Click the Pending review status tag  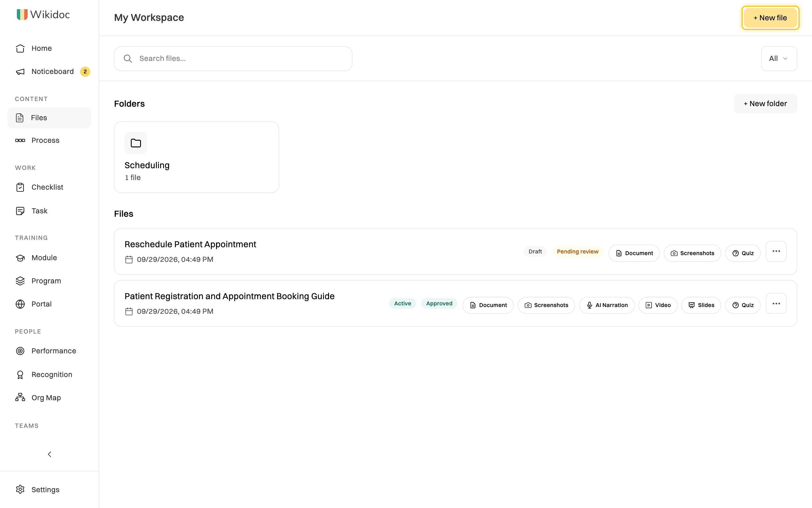tap(577, 252)
